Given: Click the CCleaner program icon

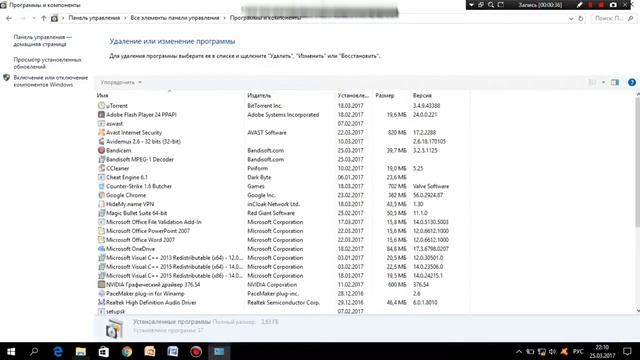Looking at the screenshot, I should click(x=101, y=168).
